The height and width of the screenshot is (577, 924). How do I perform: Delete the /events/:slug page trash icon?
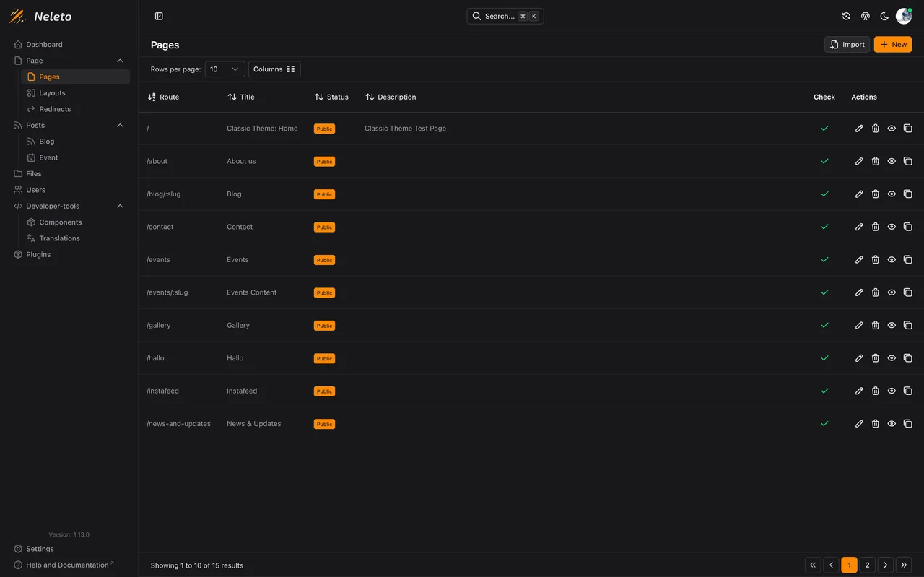pos(875,292)
